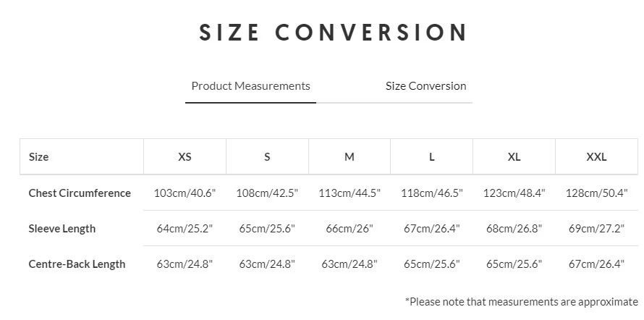Select the XXL chest value 128cm/50.4"

coord(596,193)
